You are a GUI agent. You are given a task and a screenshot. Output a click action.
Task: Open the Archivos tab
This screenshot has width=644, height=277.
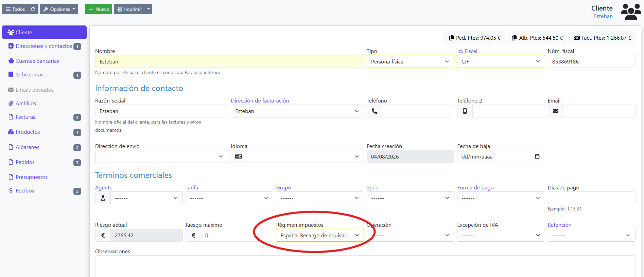[x=44, y=103]
